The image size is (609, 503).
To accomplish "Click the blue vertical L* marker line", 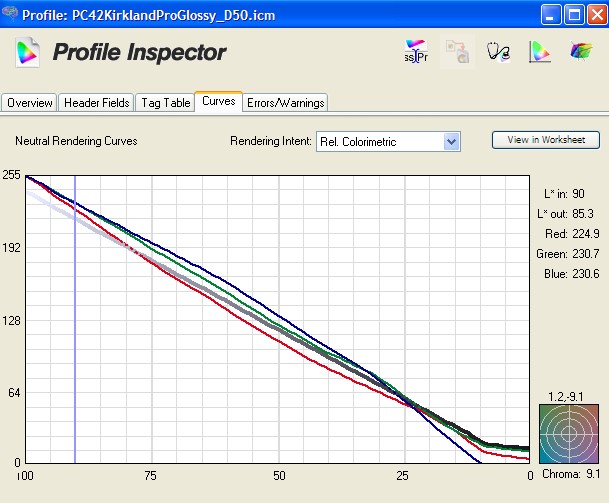I will pos(75,320).
